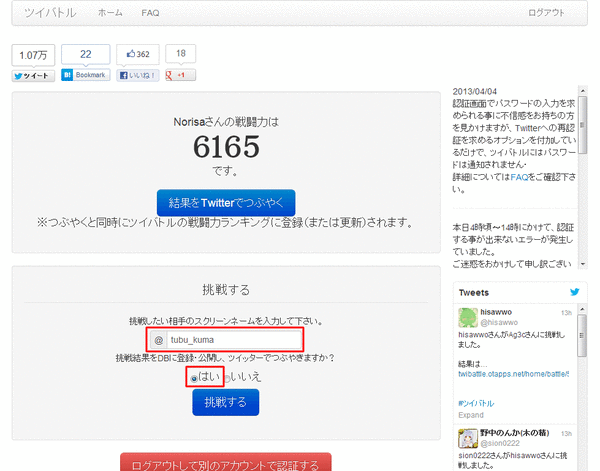
Task: Click the Facebook いいね! like button
Action: point(138,75)
